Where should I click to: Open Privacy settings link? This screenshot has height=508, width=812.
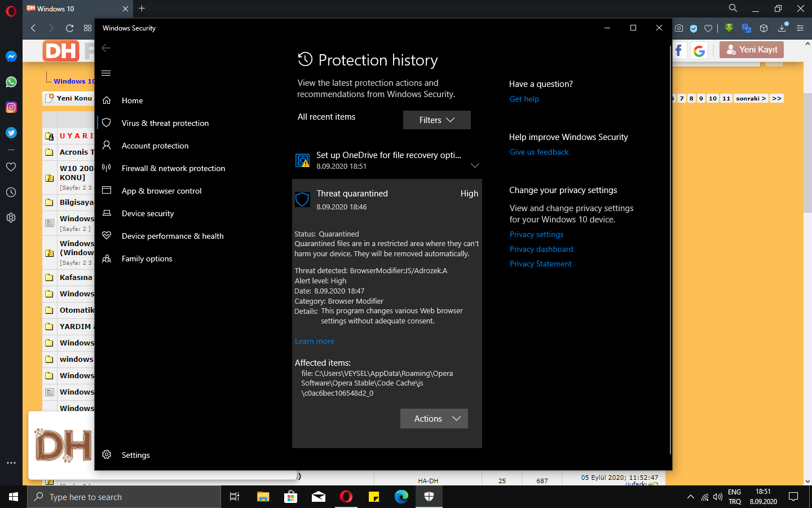[x=536, y=234]
